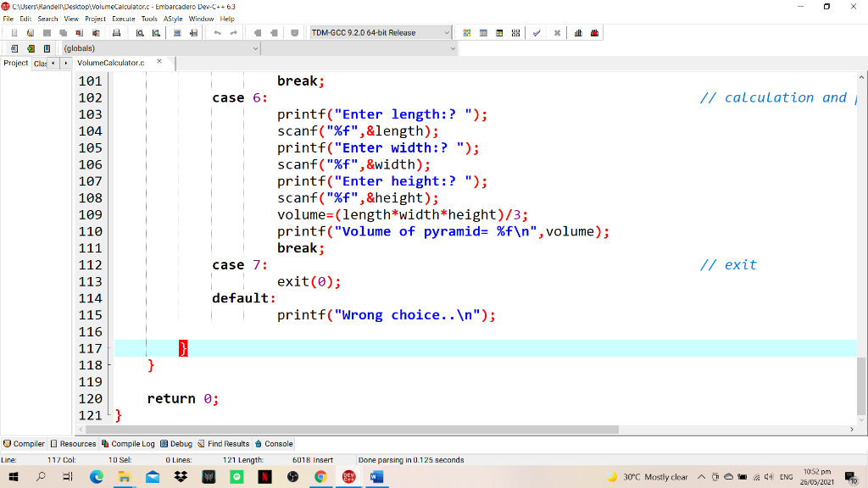
Task: Click the syntax check checkmark icon
Action: 537,33
